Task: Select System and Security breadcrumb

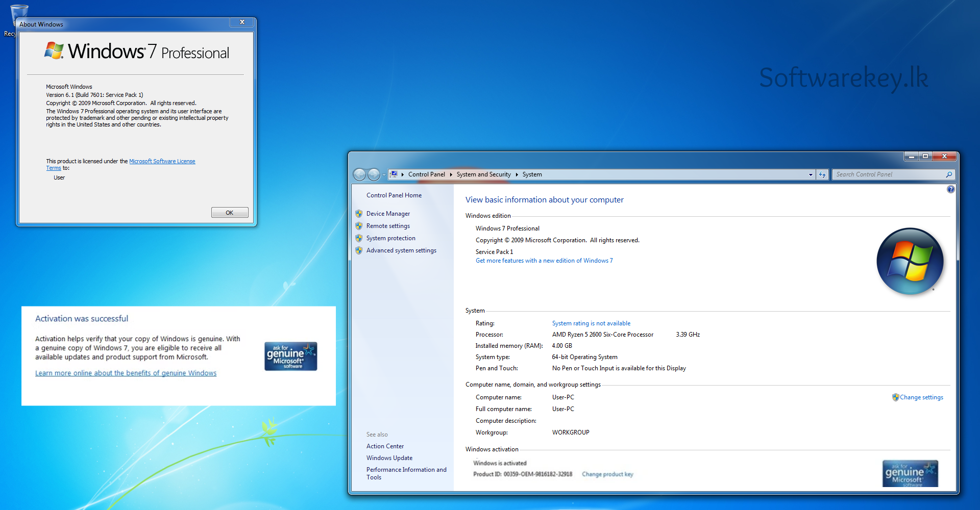Action: point(483,174)
